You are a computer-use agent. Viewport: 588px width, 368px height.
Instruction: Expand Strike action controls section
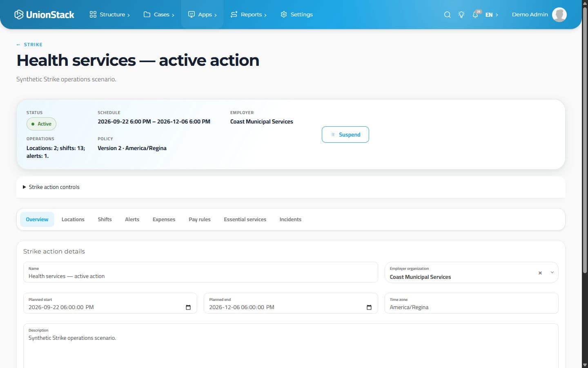[51, 187]
